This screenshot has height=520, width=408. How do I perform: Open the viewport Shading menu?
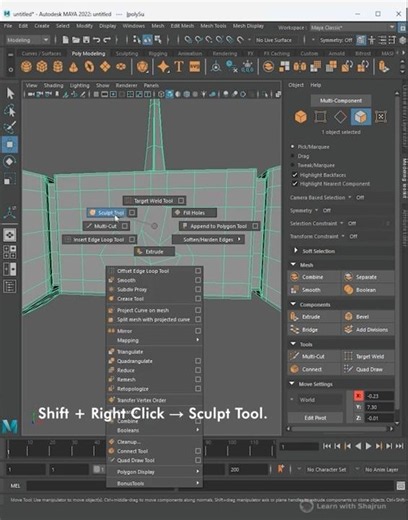(x=53, y=85)
